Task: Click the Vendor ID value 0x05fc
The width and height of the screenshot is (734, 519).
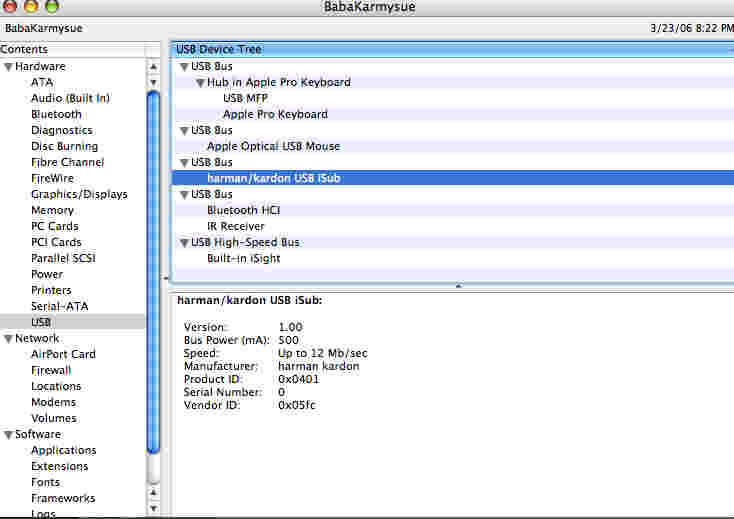Action: [297, 405]
